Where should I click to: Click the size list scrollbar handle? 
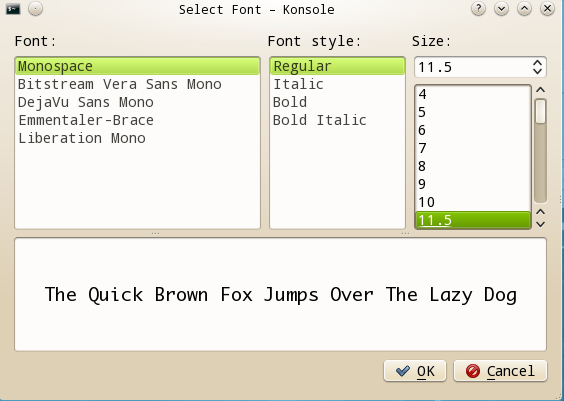coord(540,111)
